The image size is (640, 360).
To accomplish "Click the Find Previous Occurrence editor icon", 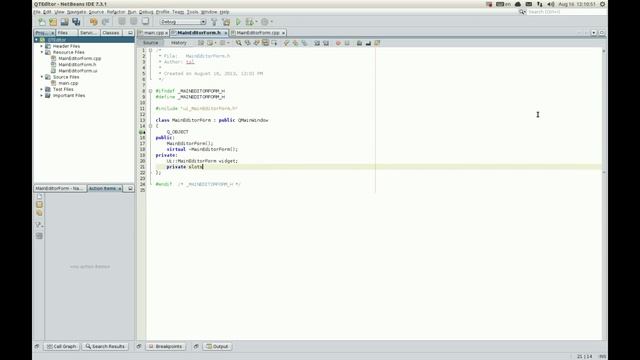I will 247,43.
